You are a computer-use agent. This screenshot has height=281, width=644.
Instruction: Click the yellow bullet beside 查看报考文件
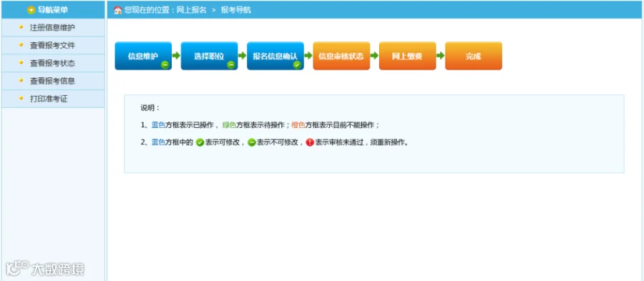21,45
